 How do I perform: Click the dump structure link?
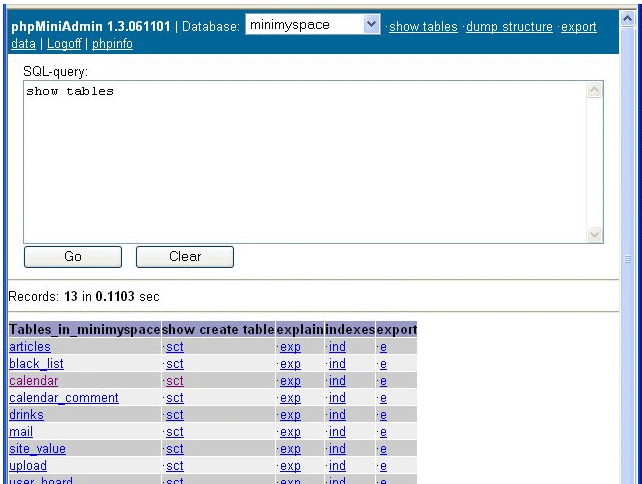(509, 27)
